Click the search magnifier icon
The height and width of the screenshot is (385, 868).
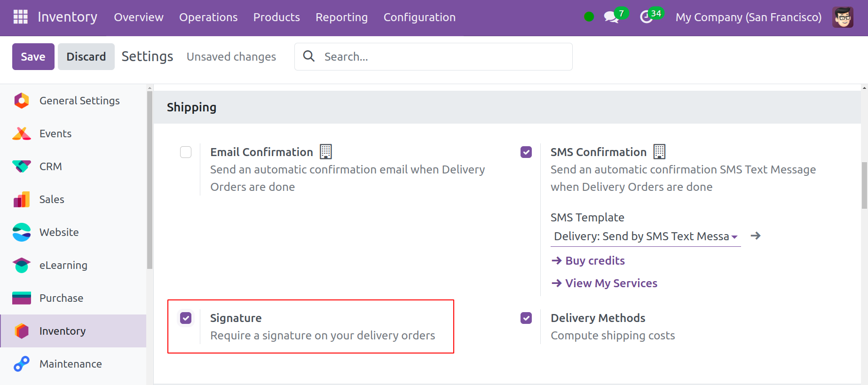tap(309, 56)
